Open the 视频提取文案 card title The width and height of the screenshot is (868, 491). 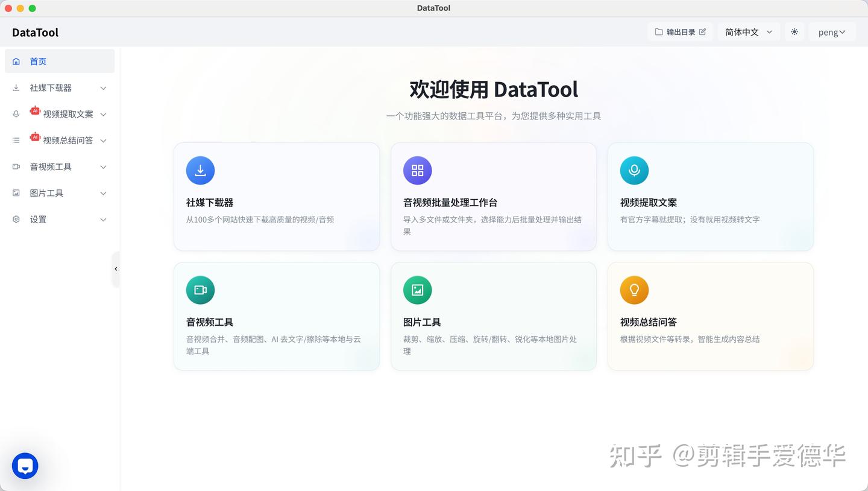[x=649, y=203]
